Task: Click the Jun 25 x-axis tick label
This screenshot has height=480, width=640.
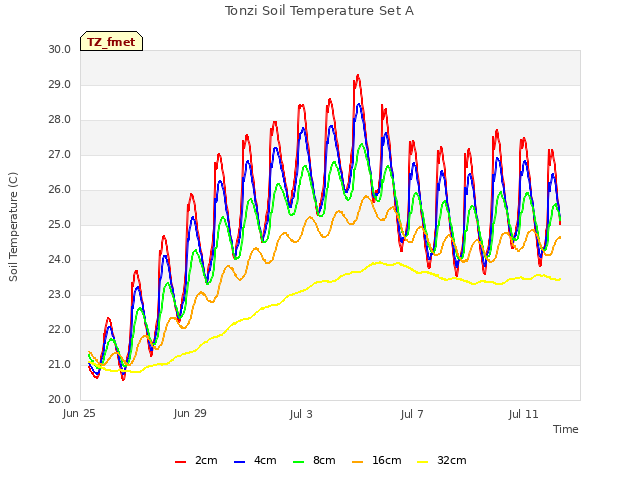Action: point(79,413)
